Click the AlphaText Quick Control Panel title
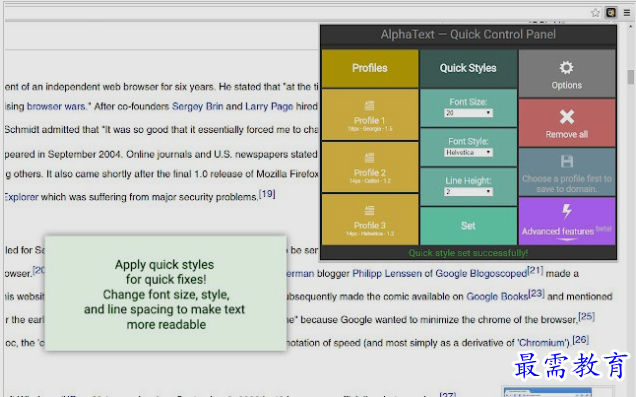 [x=468, y=34]
